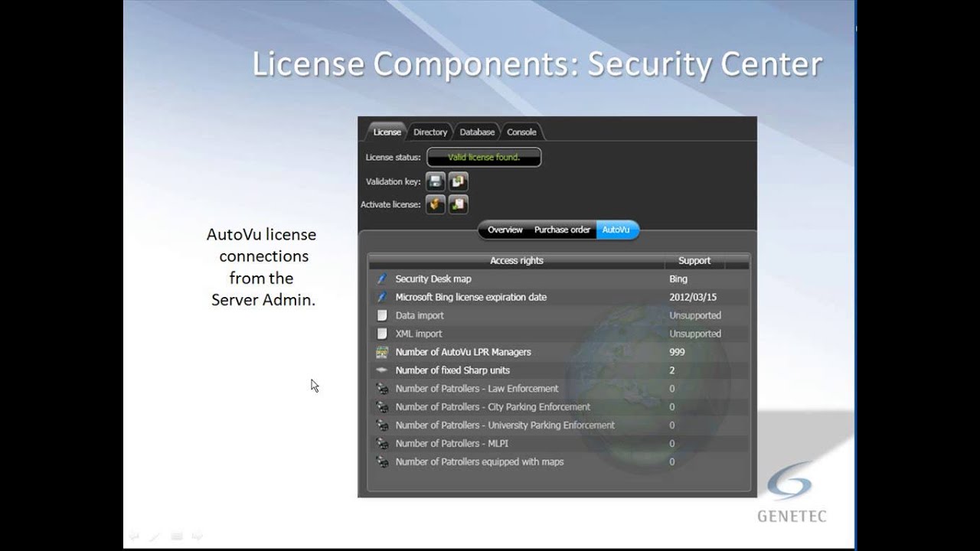Select 'Microsoft Bing license expiration date' text
The width and height of the screenshot is (980, 551).
click(471, 297)
